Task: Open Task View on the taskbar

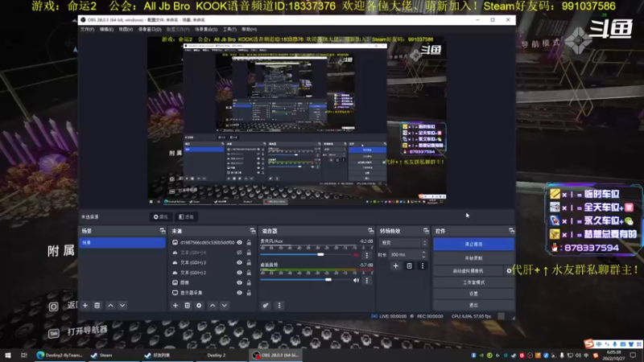Action: coord(24,355)
